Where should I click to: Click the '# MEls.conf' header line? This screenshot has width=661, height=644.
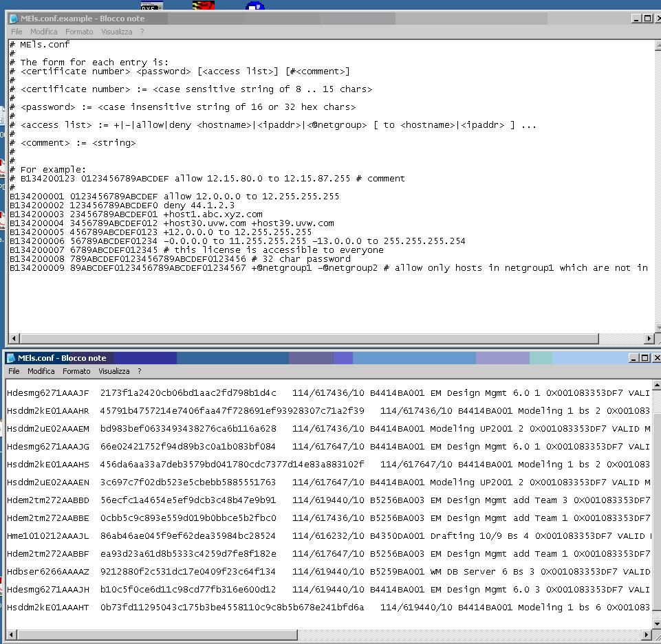(x=40, y=45)
